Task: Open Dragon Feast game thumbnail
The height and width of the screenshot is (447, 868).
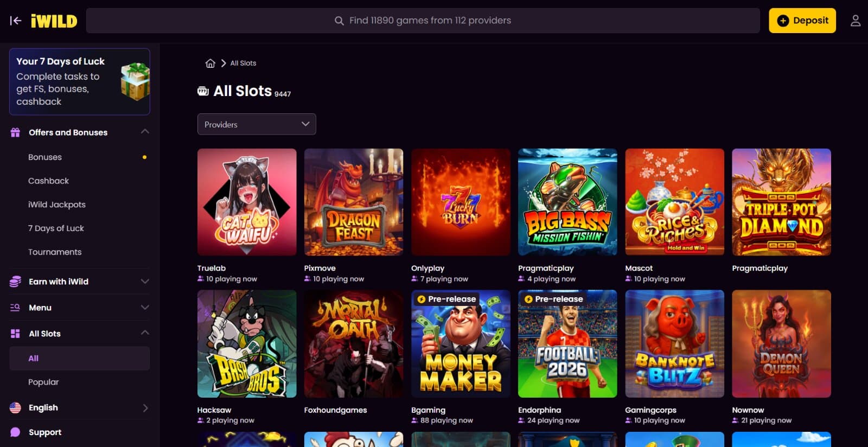Action: [x=354, y=202]
